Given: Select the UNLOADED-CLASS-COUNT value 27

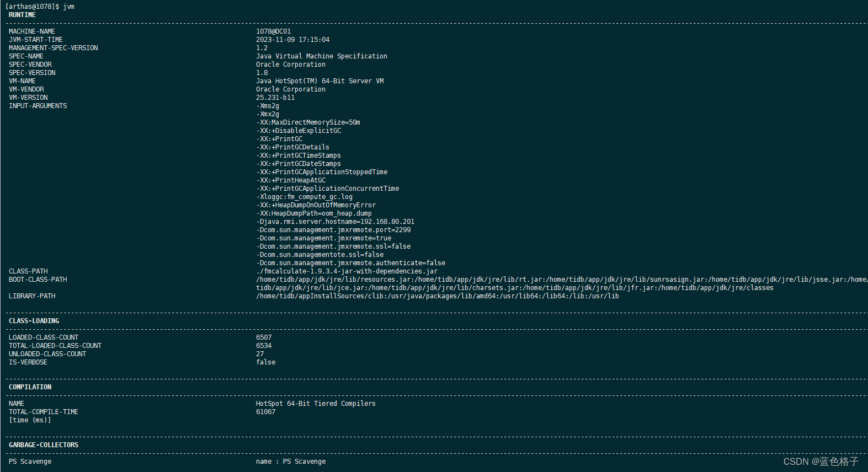Looking at the screenshot, I should (x=260, y=354).
